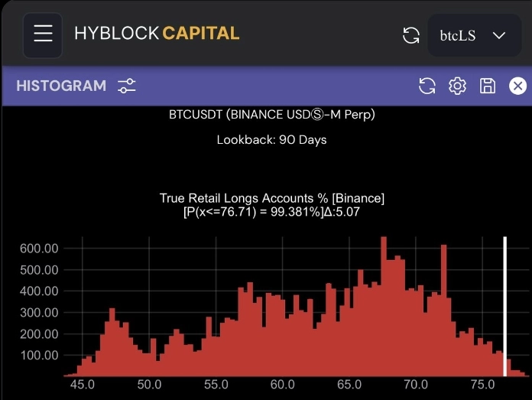Click the sync icon in top header
532x400 pixels.
pyautogui.click(x=411, y=35)
